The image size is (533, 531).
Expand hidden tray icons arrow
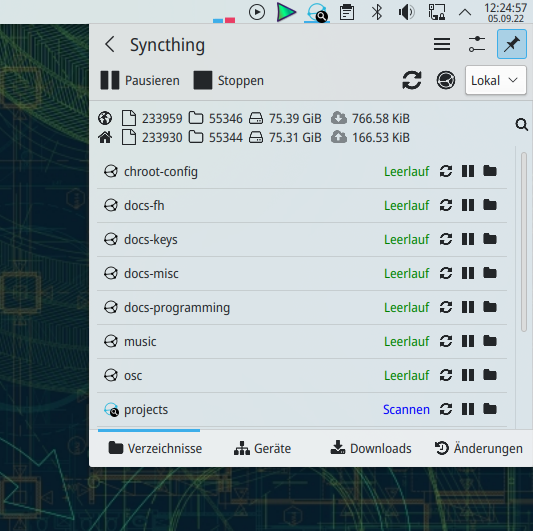click(465, 13)
